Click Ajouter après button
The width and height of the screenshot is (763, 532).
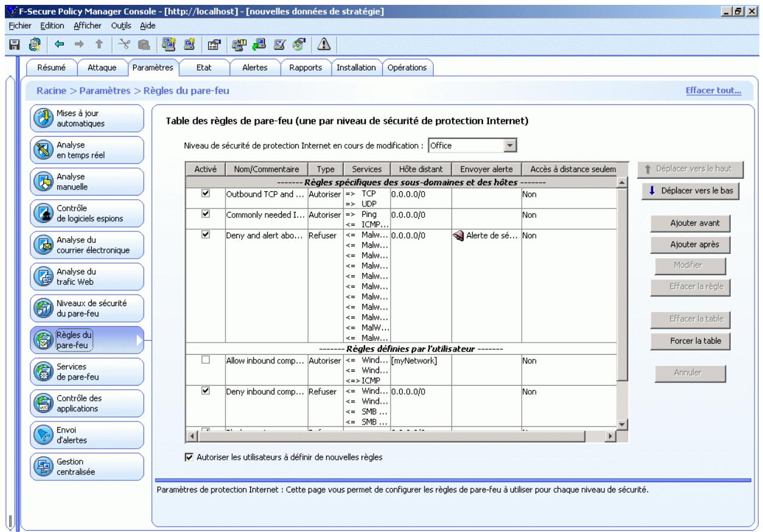[x=691, y=244]
